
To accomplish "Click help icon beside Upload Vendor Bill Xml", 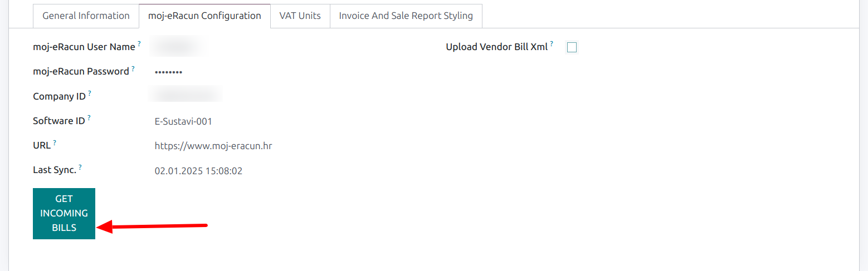I will pos(552,43).
